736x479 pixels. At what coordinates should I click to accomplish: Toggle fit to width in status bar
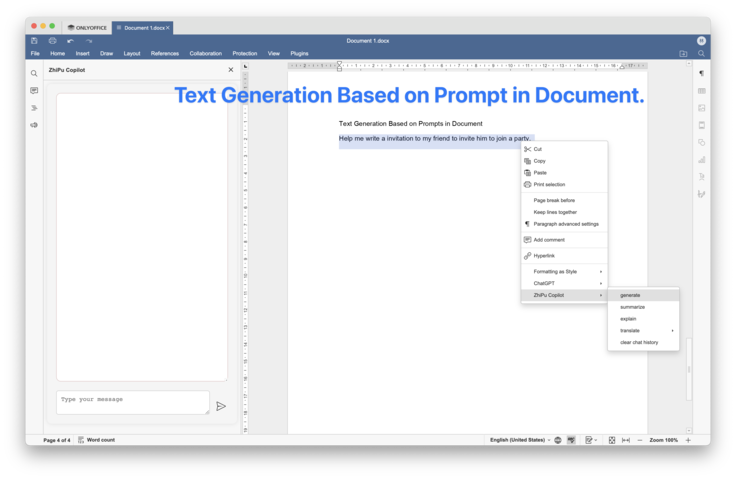[x=626, y=440]
